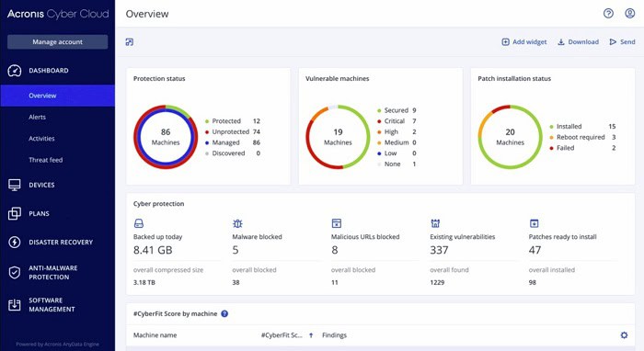Click the Backed up today drive icon
The width and height of the screenshot is (644, 351).
click(139, 223)
